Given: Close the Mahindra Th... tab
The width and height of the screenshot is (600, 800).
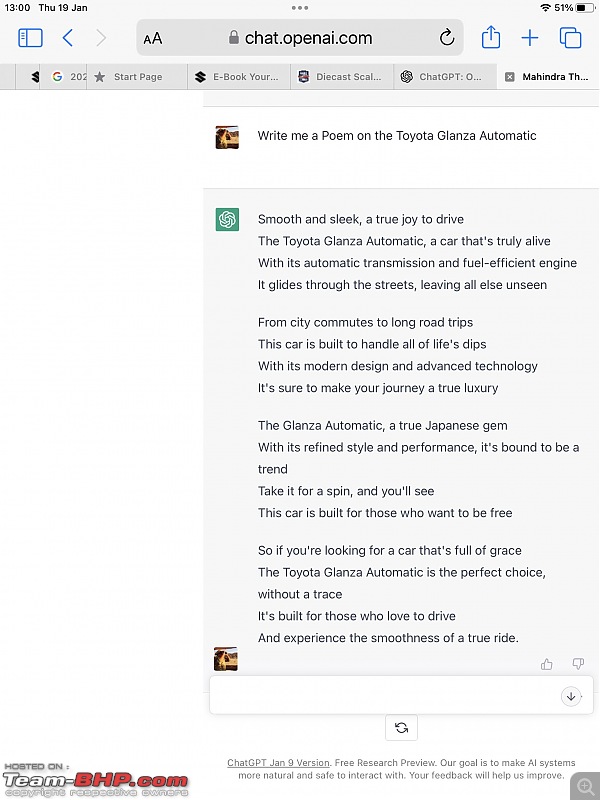Looking at the screenshot, I should [x=509, y=77].
